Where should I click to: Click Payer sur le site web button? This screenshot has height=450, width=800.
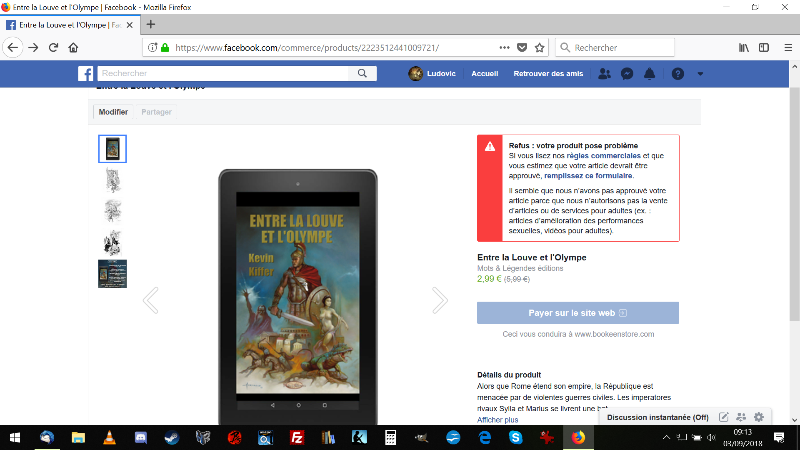click(578, 312)
